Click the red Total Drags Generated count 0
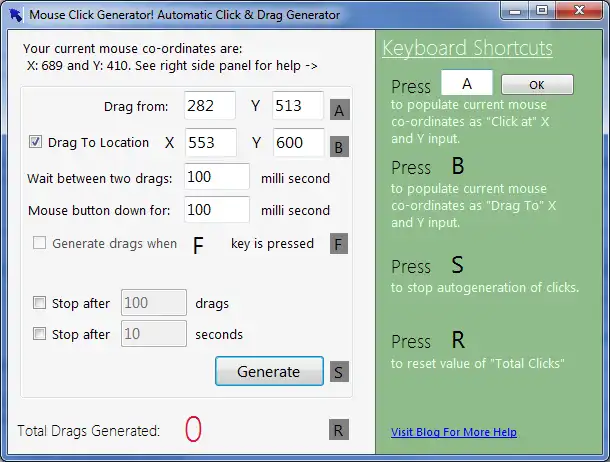 pyautogui.click(x=193, y=429)
